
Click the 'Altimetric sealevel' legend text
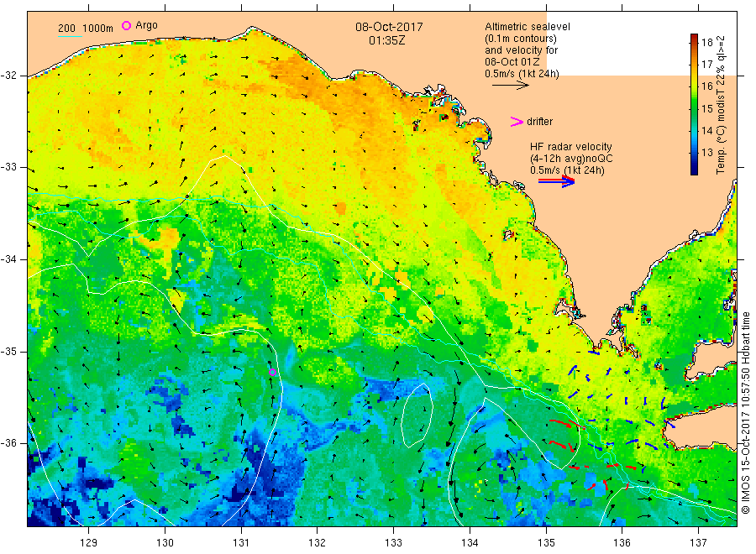[x=528, y=27]
